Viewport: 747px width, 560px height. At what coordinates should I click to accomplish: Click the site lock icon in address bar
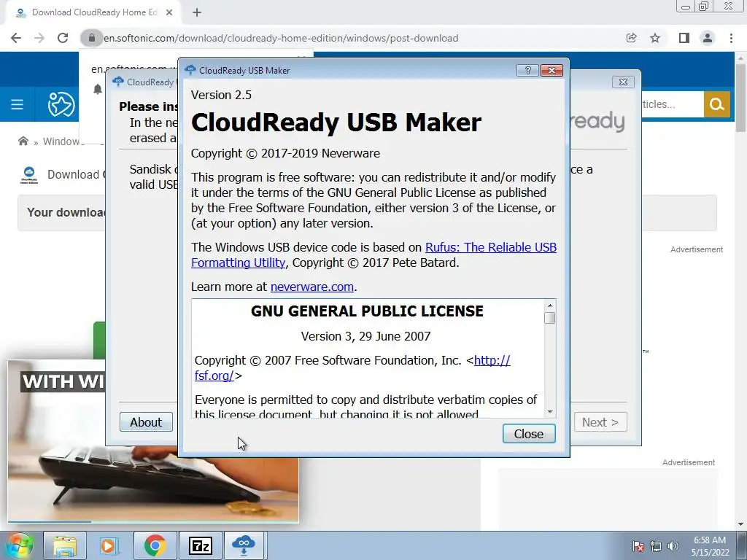tap(91, 38)
